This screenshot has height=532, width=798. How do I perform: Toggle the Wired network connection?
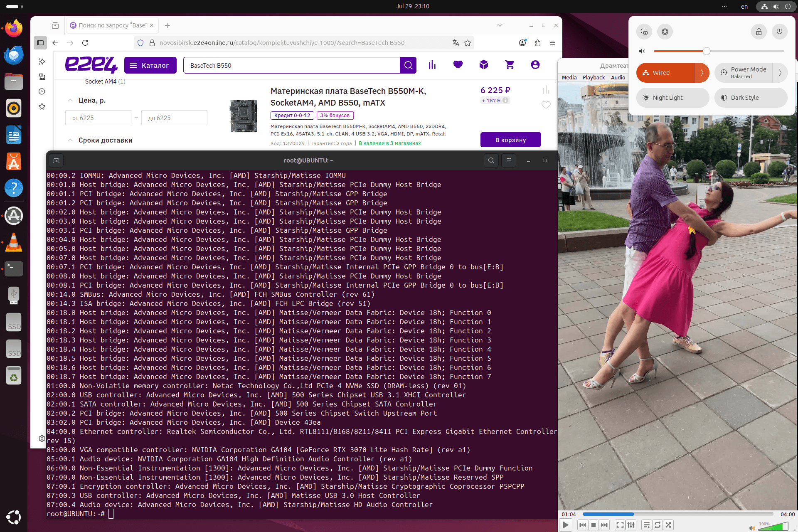tap(665, 73)
